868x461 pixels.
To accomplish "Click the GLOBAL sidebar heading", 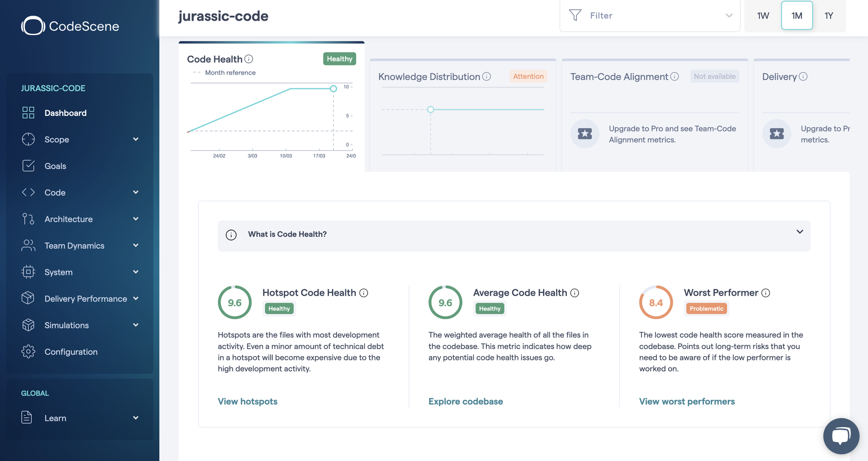I will click(35, 393).
